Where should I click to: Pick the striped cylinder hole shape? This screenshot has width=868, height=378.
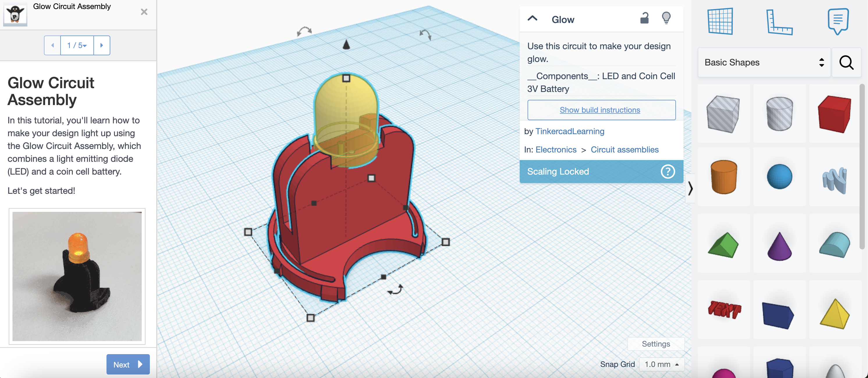tap(779, 114)
